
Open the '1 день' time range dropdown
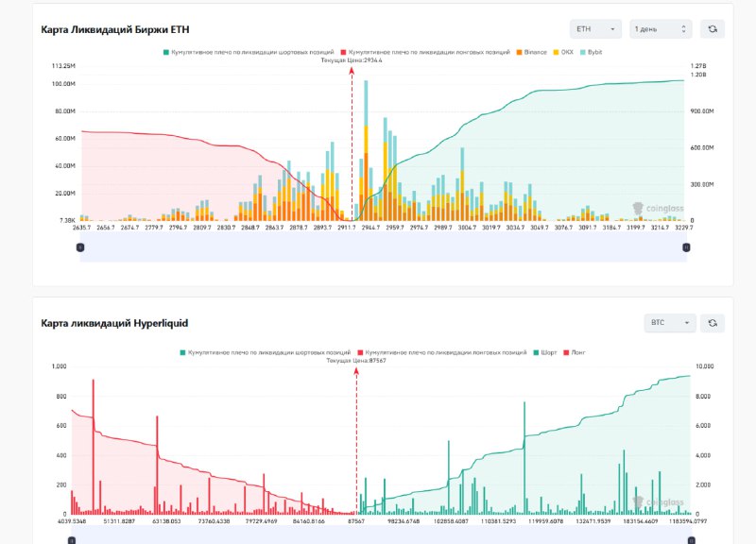pos(661,29)
